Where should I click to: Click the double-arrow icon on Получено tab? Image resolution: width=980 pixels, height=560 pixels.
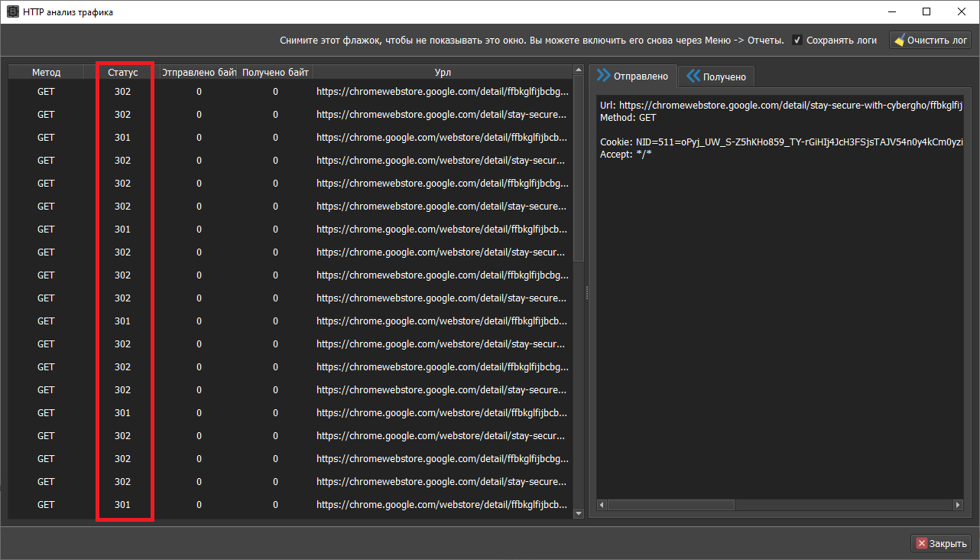point(693,77)
